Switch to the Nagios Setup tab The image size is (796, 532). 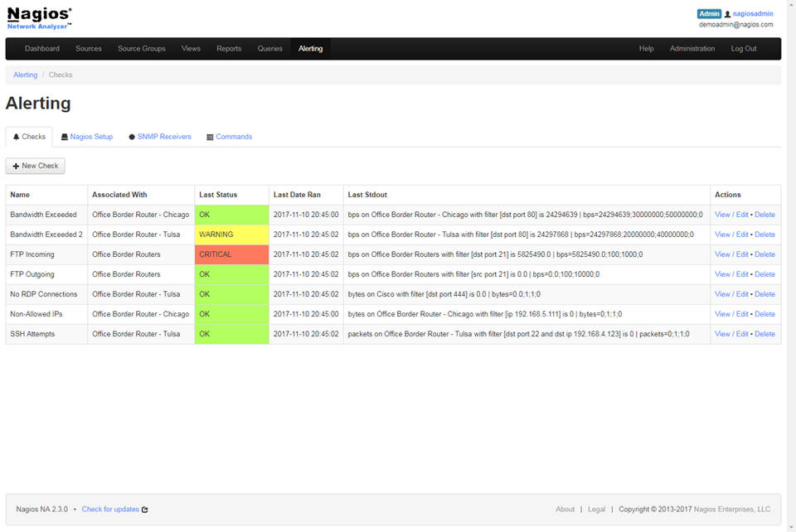pos(91,136)
